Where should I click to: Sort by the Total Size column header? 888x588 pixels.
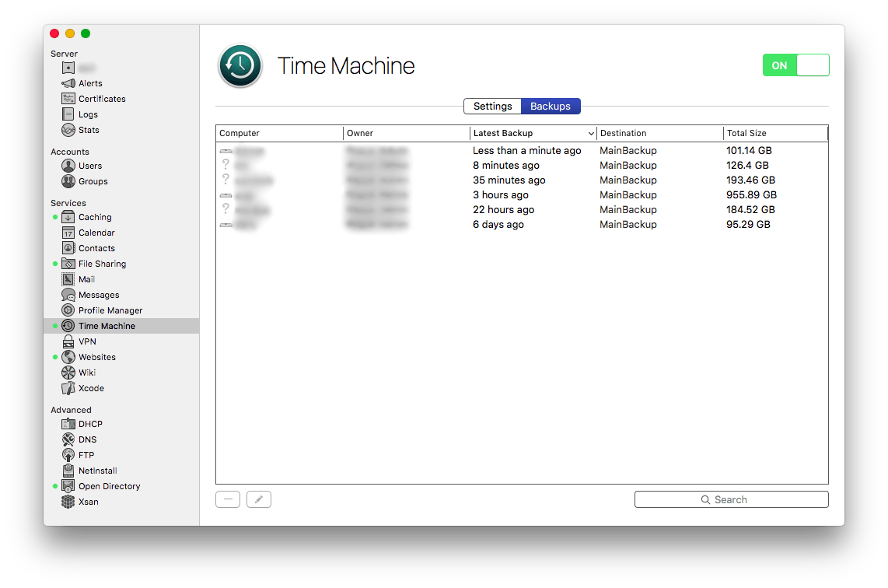(776, 133)
